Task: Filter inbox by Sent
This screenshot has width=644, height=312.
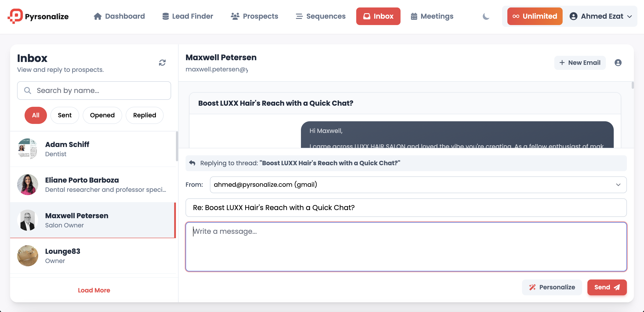Action: pyautogui.click(x=64, y=115)
